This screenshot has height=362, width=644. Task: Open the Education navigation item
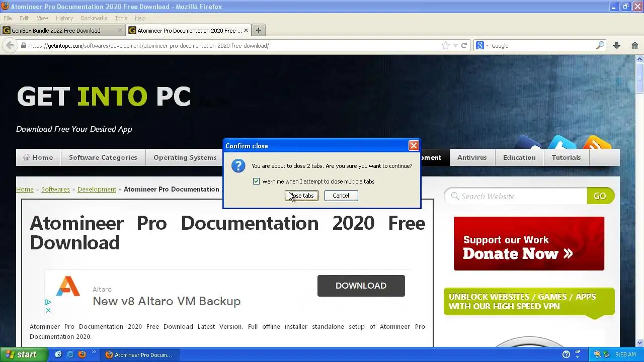519,157
